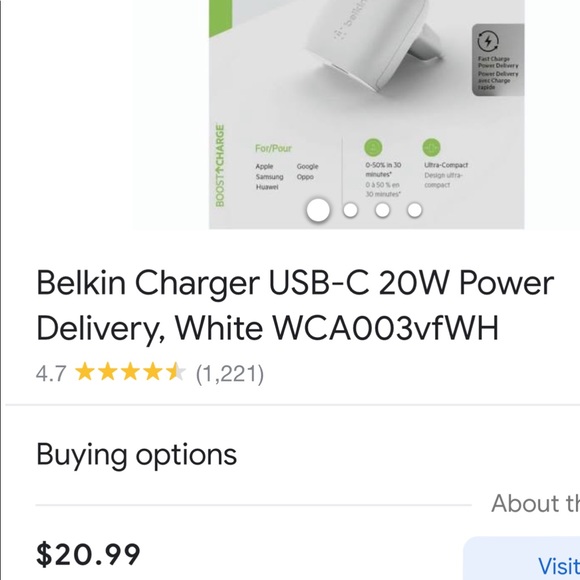Screen dimensions: 580x580
Task: Open the Belkin charger product image
Action: (x=367, y=114)
